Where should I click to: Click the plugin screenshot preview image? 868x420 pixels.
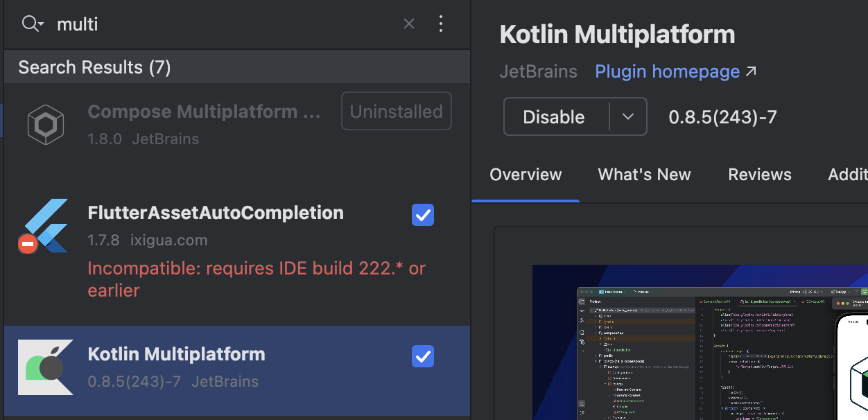click(700, 342)
